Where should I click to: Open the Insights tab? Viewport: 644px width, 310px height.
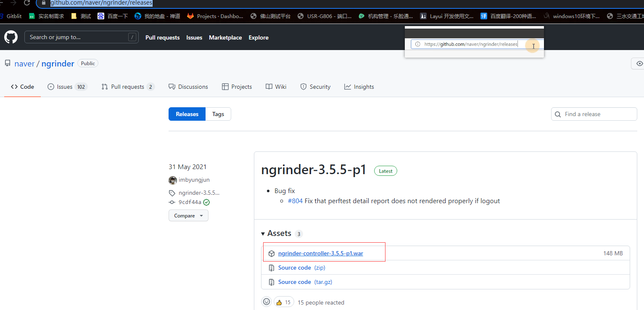[359, 87]
